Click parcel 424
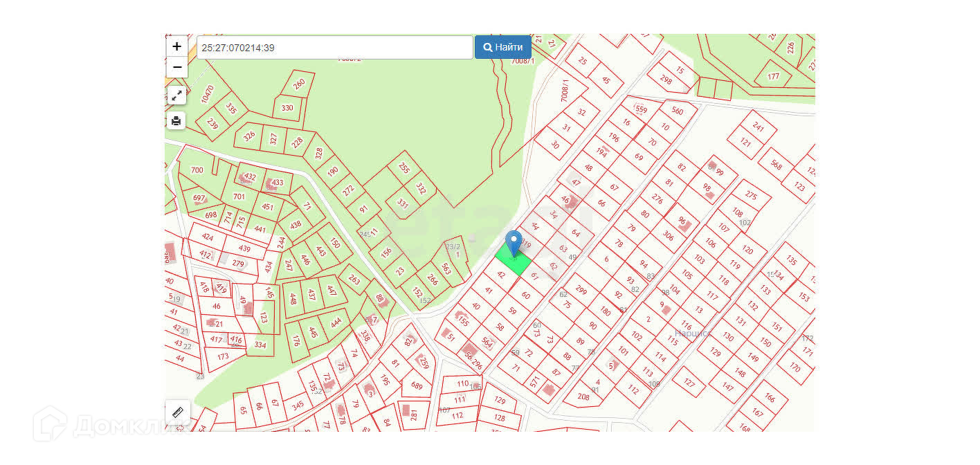Image resolution: width=980 pixels, height=465 pixels. pos(207,237)
